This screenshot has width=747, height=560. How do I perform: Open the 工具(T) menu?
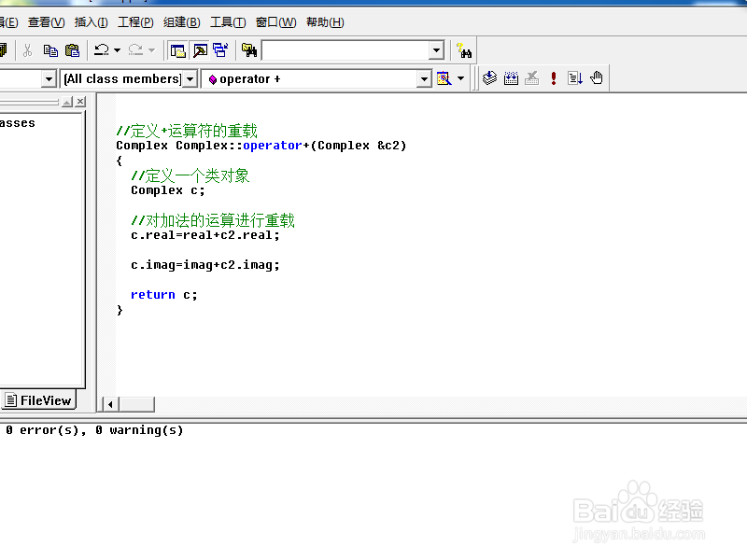click(x=228, y=22)
